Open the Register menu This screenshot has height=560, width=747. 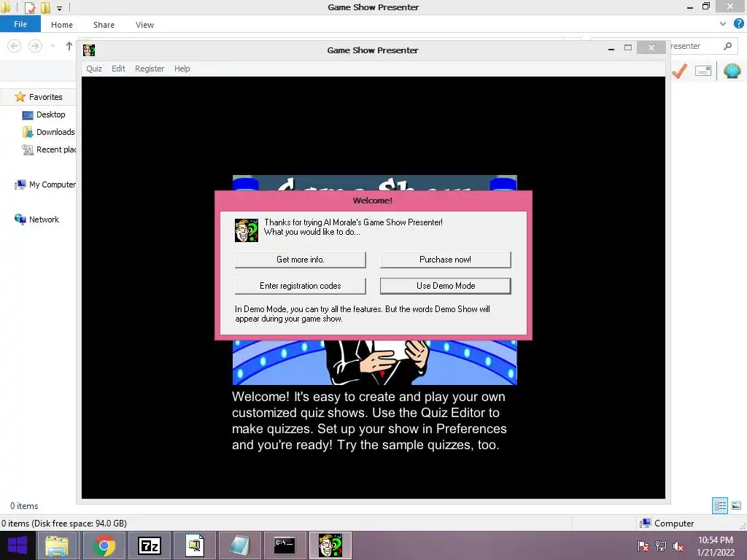click(x=150, y=69)
